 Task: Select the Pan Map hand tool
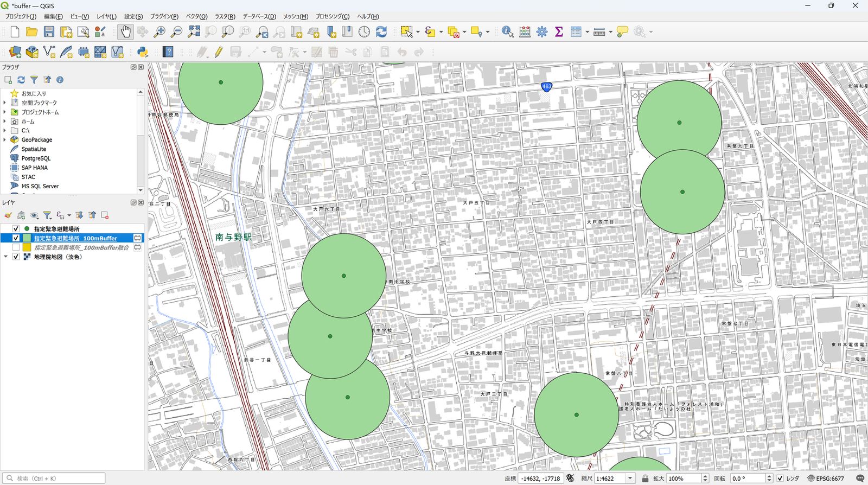(x=125, y=32)
